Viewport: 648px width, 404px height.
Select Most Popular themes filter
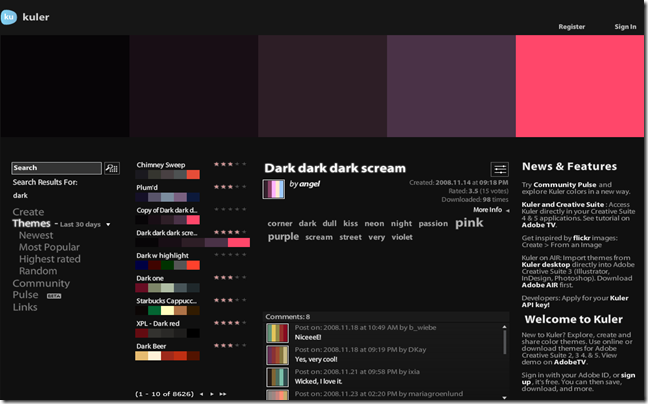[x=49, y=247]
